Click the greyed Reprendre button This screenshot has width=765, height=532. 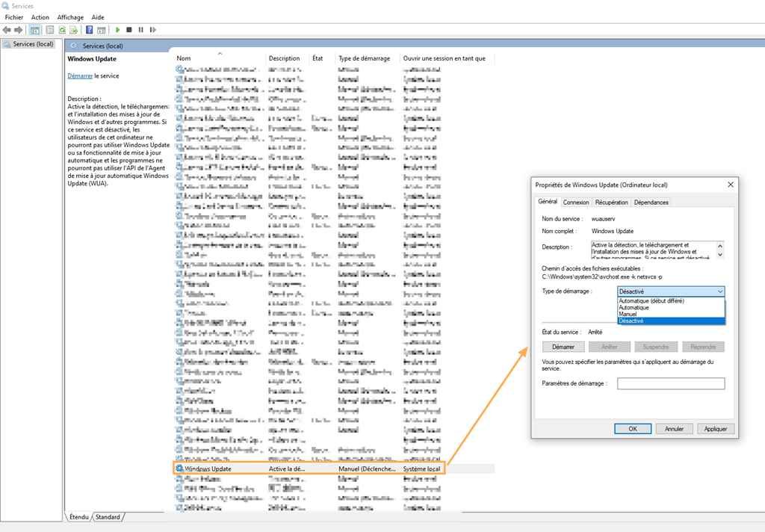click(703, 347)
